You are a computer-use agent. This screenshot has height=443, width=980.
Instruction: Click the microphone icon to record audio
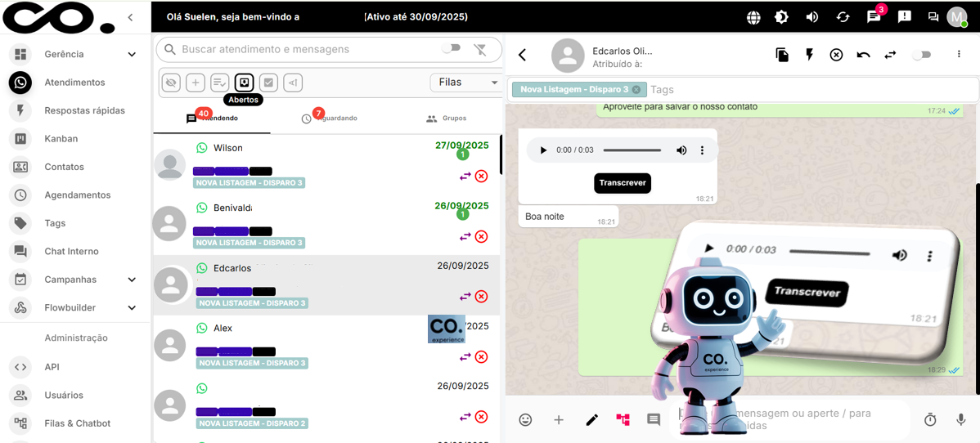[961, 419]
